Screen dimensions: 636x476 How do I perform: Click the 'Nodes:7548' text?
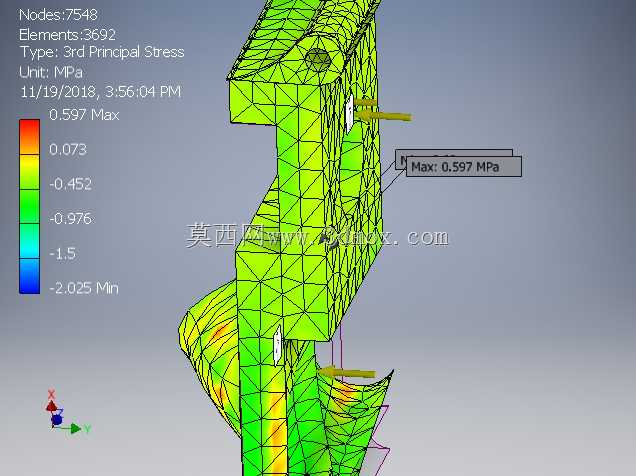tap(58, 15)
